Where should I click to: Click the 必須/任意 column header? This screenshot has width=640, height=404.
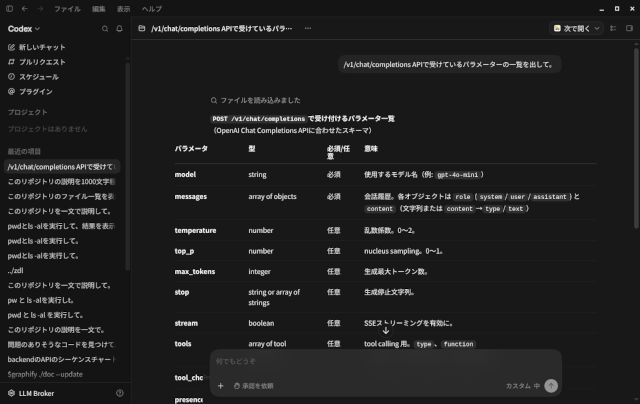(338, 152)
